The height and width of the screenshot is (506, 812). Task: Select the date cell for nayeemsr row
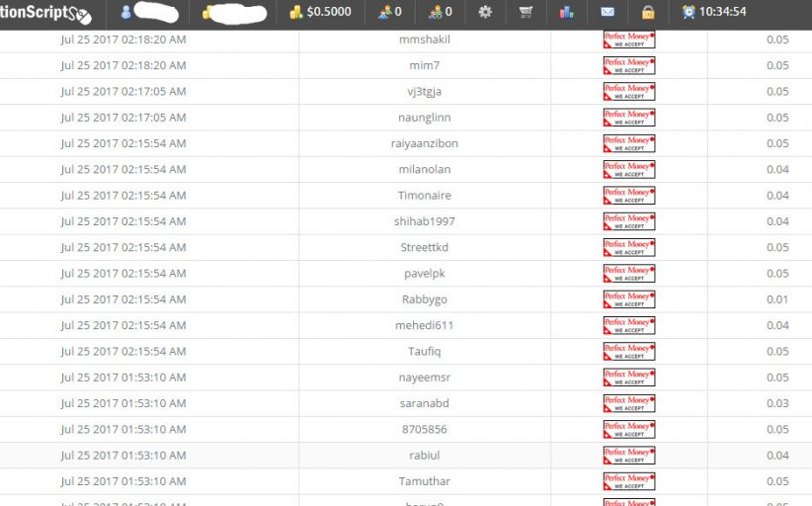click(122, 378)
